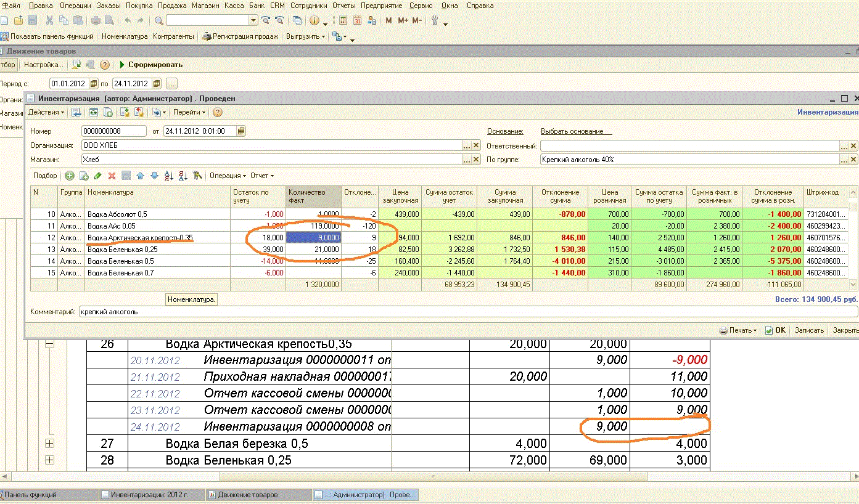Image resolution: width=859 pixels, height=504 pixels.
Task: Open Печать dropdown at bottom
Action: [x=738, y=330]
